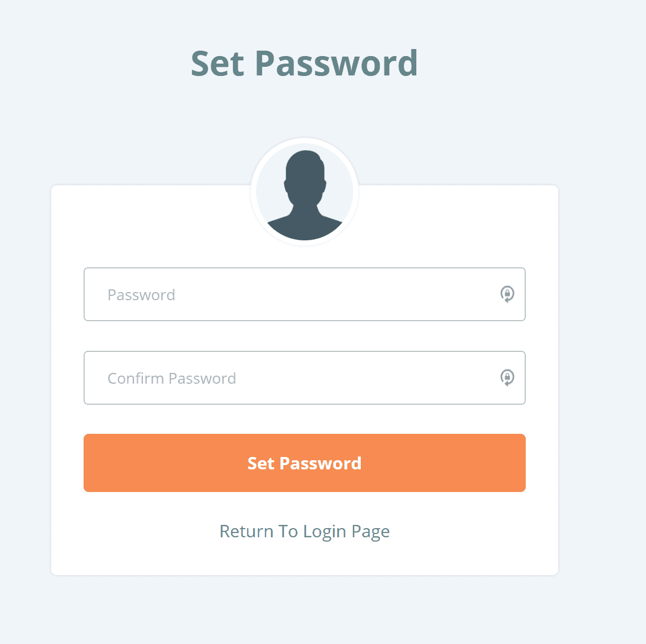646x644 pixels.
Task: Focus the Password input field
Action: click(x=305, y=294)
